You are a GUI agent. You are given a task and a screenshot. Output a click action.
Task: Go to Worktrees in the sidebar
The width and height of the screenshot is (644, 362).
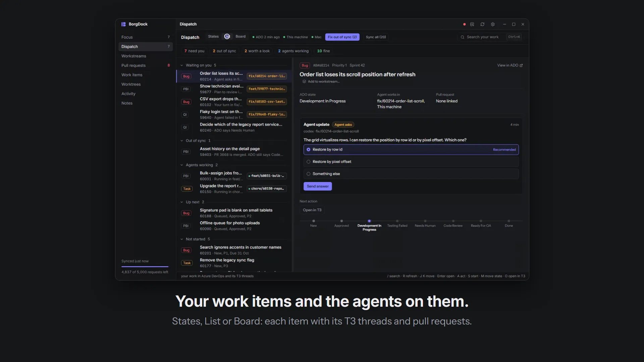point(146,84)
